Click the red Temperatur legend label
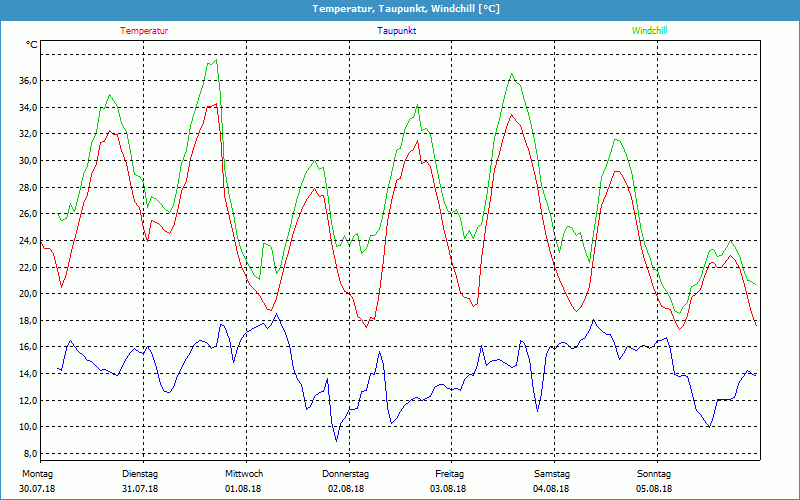Image resolution: width=800 pixels, height=500 pixels. [144, 31]
